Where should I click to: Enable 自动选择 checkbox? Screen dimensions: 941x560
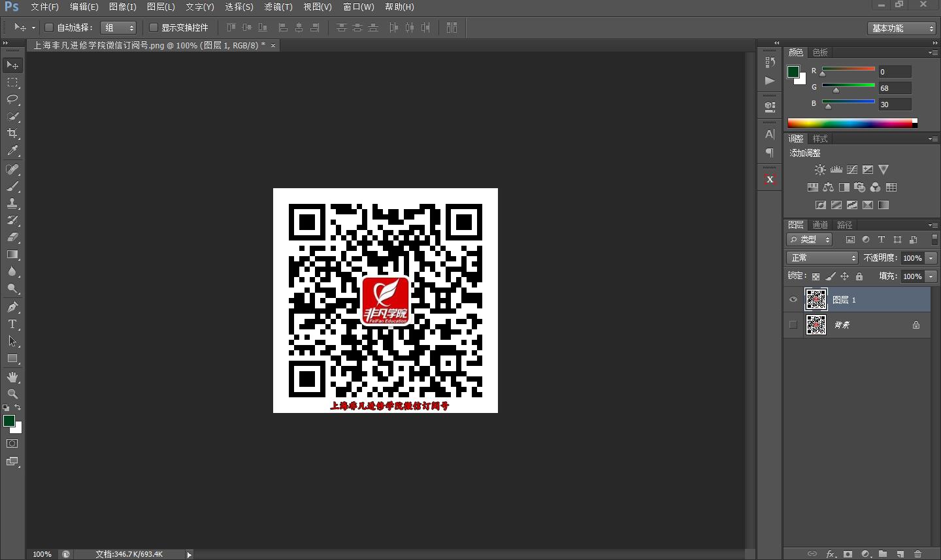(x=49, y=27)
